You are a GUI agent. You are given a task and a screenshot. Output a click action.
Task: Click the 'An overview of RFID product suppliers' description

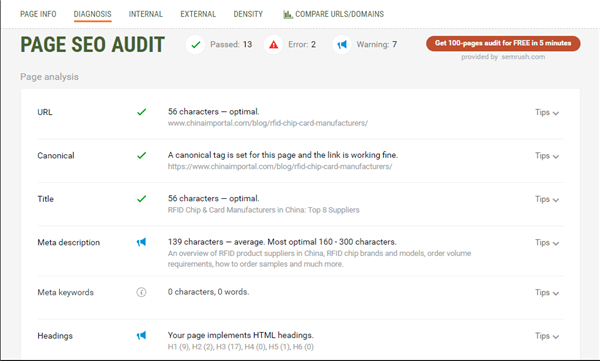coord(320,259)
